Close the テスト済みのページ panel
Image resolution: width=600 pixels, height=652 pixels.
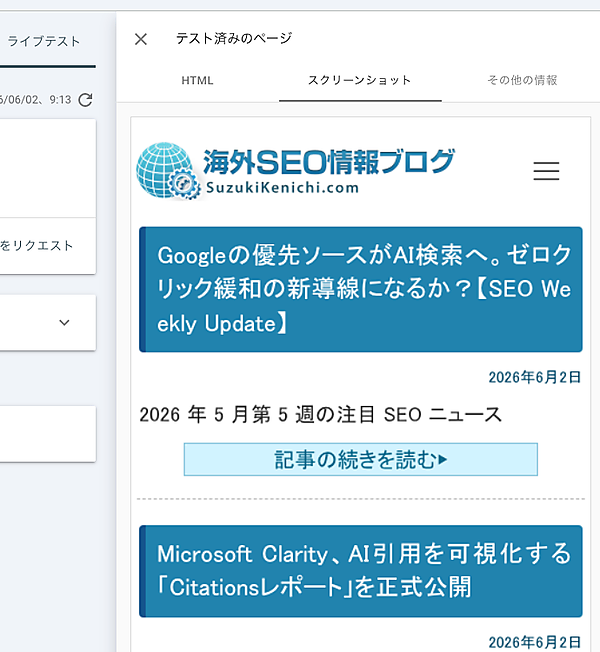[141, 40]
